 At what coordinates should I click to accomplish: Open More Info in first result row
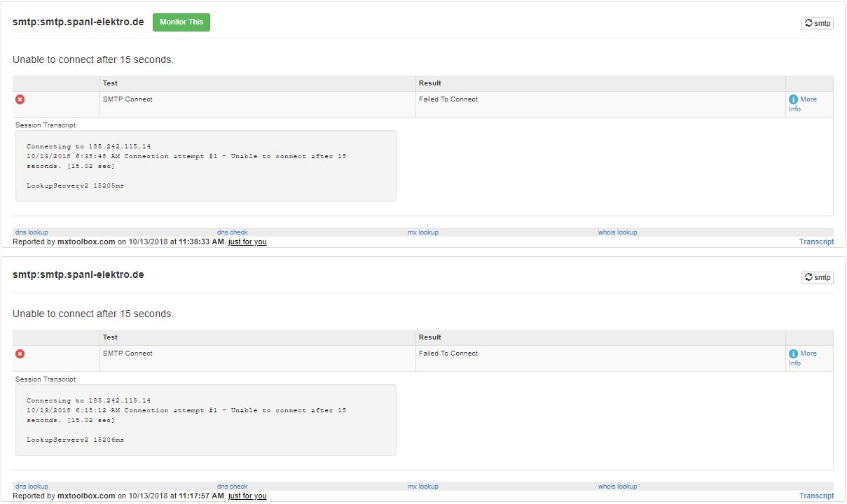802,104
